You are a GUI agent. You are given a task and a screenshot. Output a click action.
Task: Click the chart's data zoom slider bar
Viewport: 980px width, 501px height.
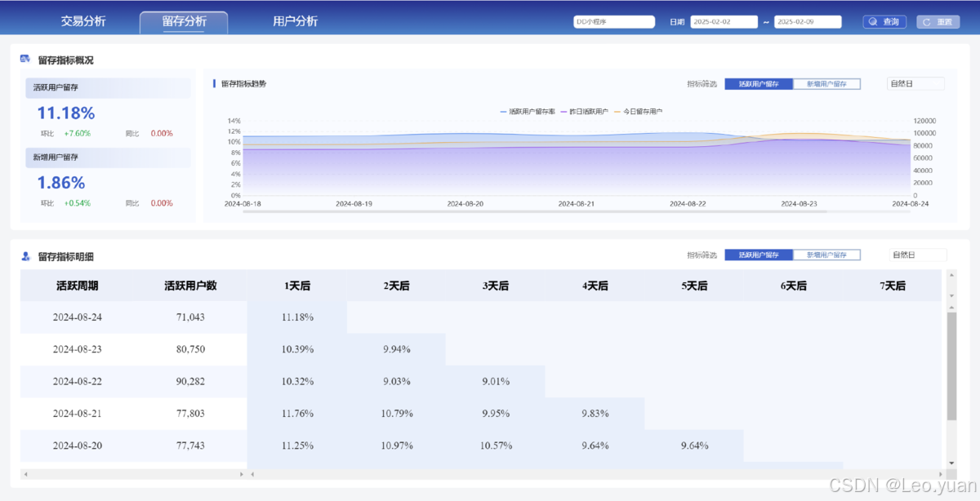(x=535, y=211)
